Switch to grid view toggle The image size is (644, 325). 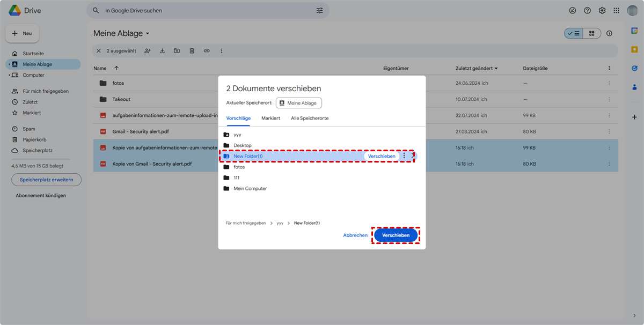tap(592, 33)
